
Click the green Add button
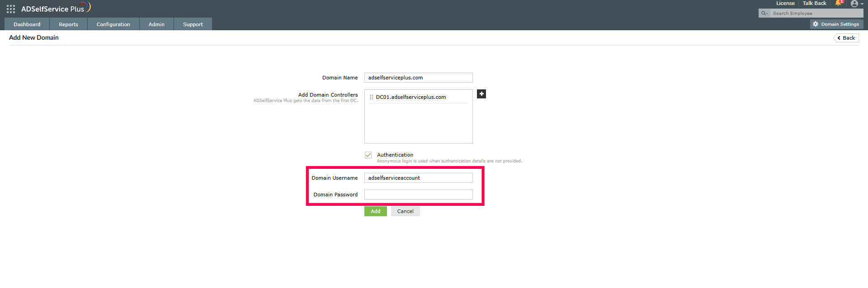tap(376, 211)
